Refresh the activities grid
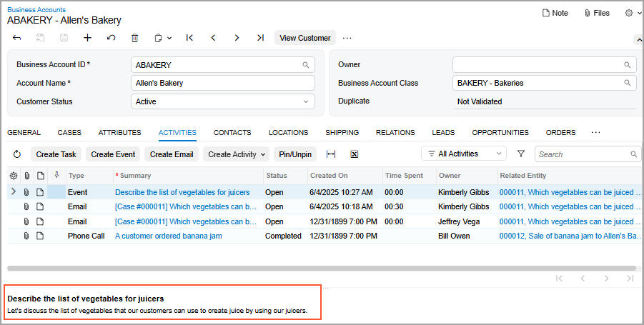Image resolution: width=644 pixels, height=325 pixels. (18, 154)
